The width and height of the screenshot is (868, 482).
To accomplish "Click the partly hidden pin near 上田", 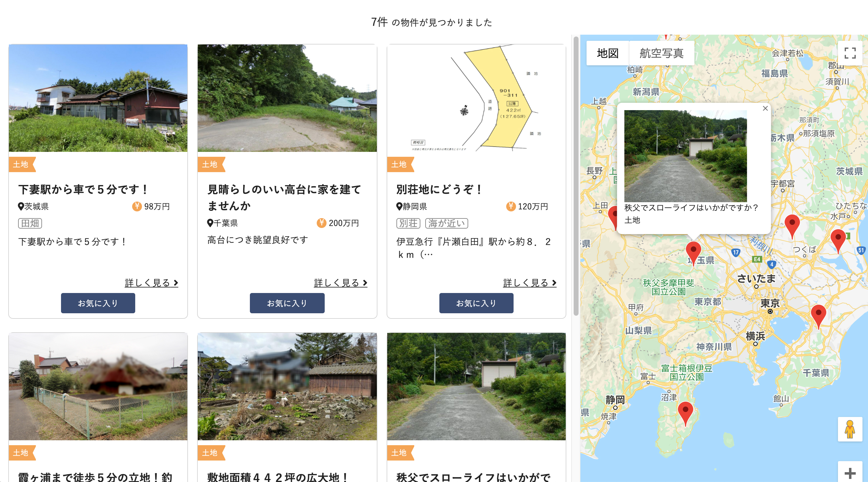I will 613,218.
